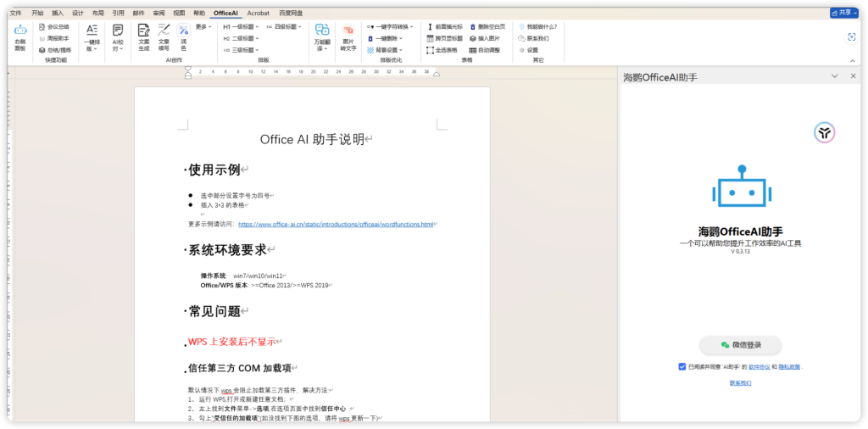Viewport: 868px width, 429px height.
Task: Click the screenshot capture icon at ribbon right
Action: tap(851, 36)
